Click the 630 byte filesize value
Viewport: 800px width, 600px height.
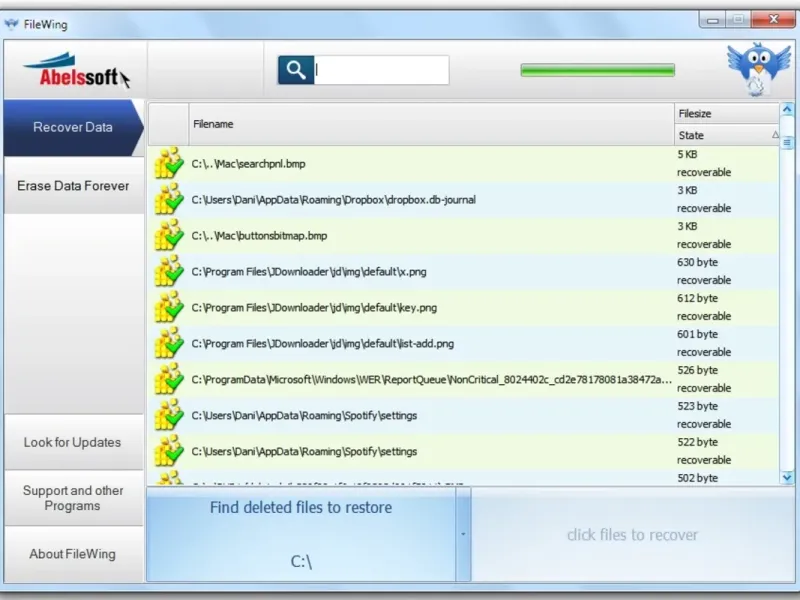[697, 262]
